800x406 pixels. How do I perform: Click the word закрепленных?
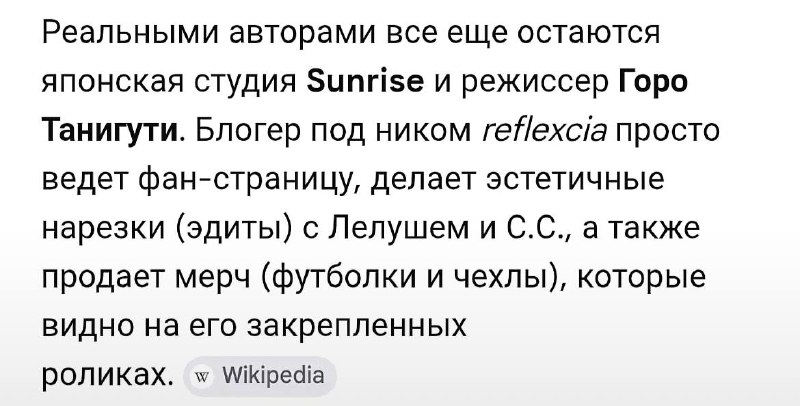357,327
